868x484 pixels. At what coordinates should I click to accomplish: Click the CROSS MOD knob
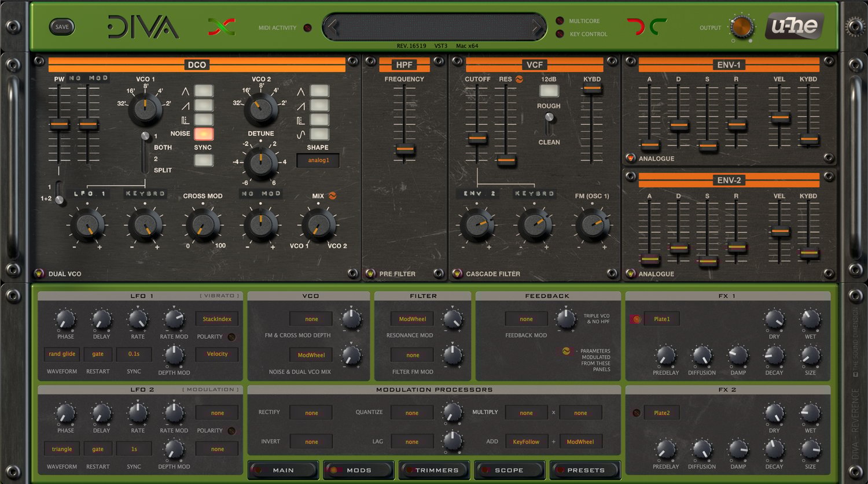[203, 224]
